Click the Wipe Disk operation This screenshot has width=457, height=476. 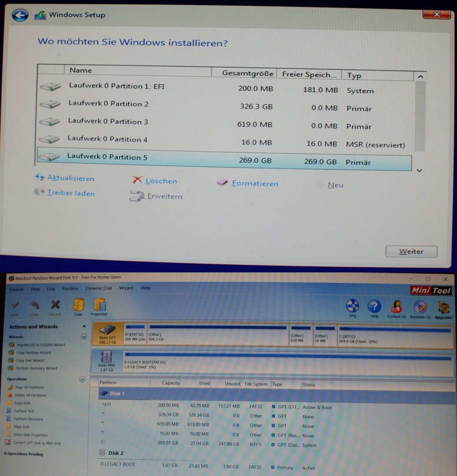[x=18, y=427]
